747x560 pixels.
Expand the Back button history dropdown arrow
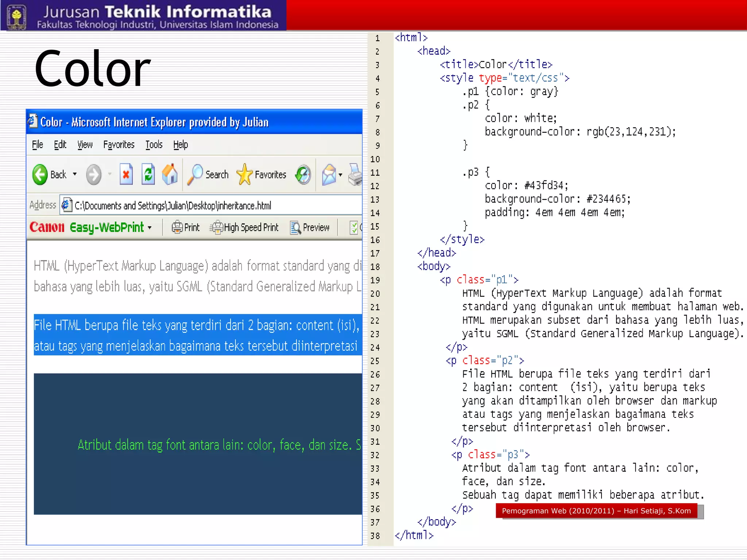(x=75, y=174)
